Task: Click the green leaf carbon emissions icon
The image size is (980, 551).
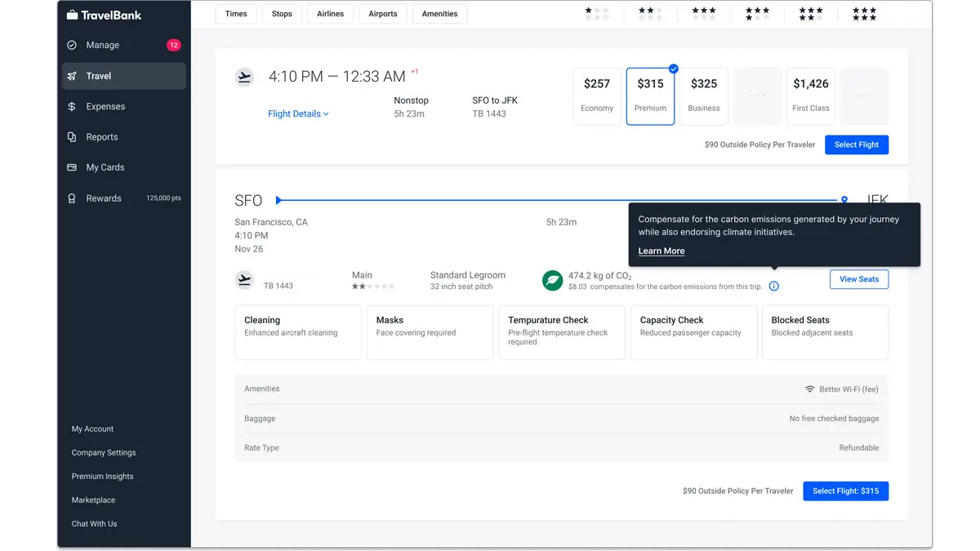Action: click(x=553, y=281)
